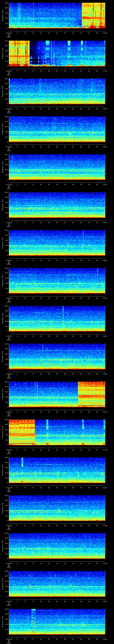Click the 19:40:00 start time label
This screenshot has width=114, height=644.
coord(9,450)
